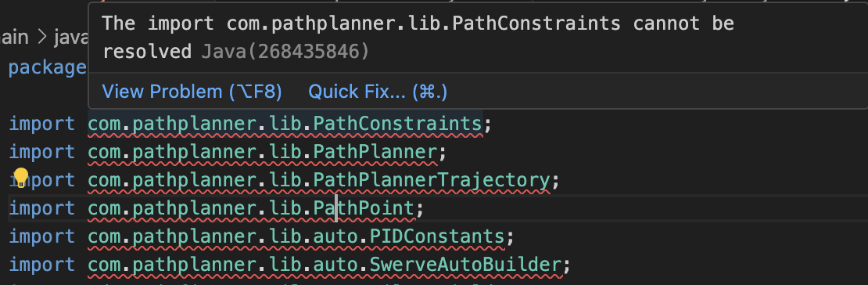Click 'com' at start of the SwerveAutoBuilder import
The width and height of the screenshot is (868, 285).
[x=105, y=265]
